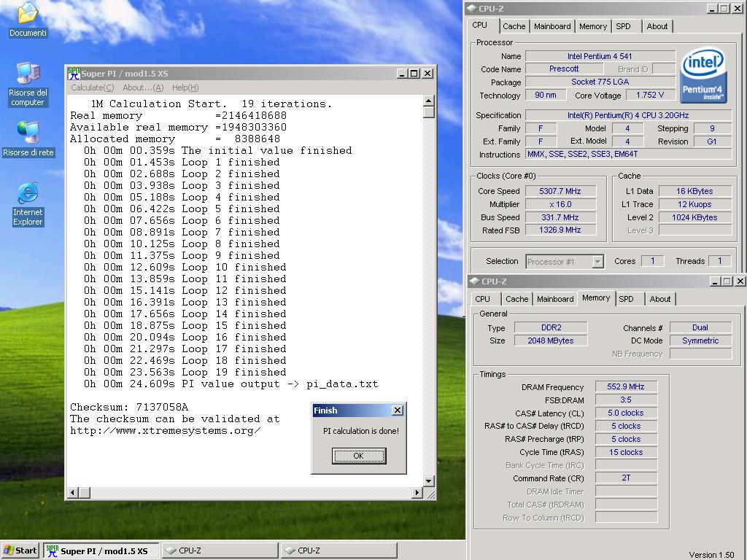
Task: Click the L1 Data value 16 KBytes
Action: [694, 191]
